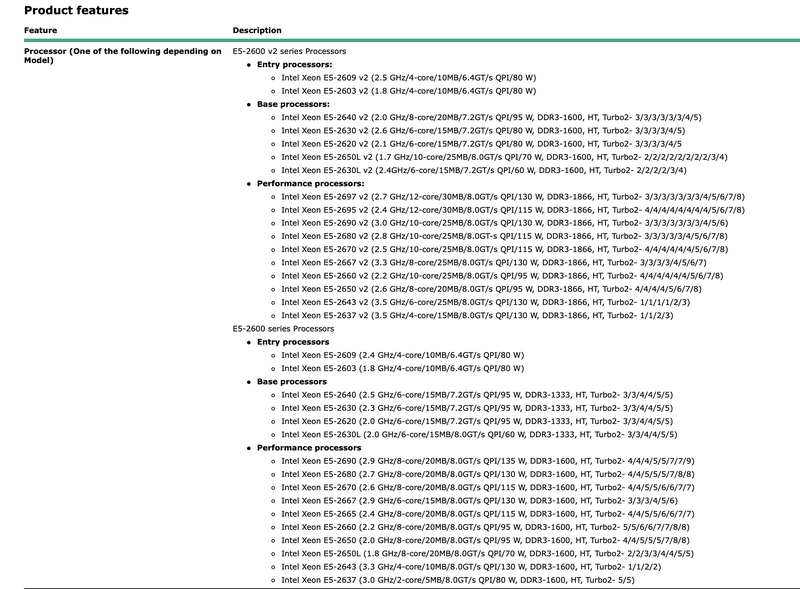Select the E5-2660 (2.2 GHz/8-core) line
The height and width of the screenshot is (589, 800).
click(x=486, y=527)
